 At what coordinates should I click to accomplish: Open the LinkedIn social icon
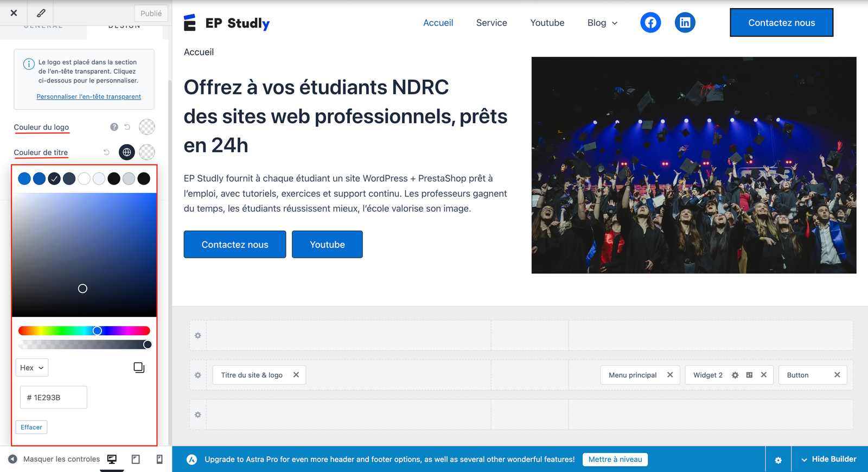coord(685,23)
